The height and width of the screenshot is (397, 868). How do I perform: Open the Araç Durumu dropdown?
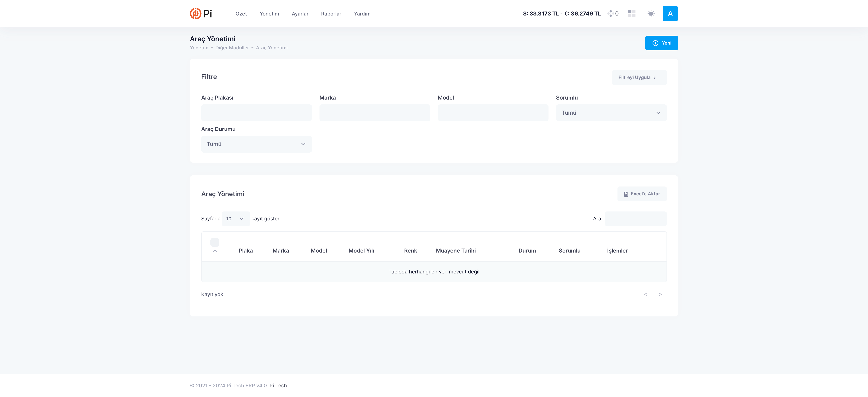256,144
